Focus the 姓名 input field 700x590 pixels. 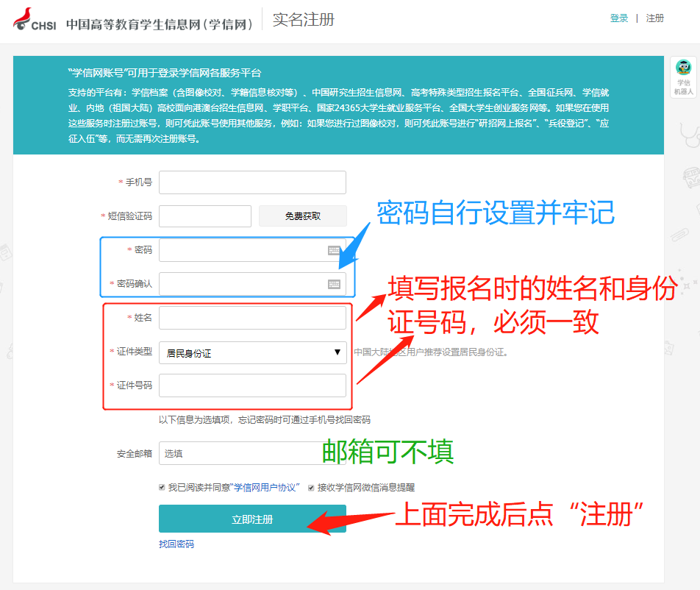pyautogui.click(x=253, y=318)
